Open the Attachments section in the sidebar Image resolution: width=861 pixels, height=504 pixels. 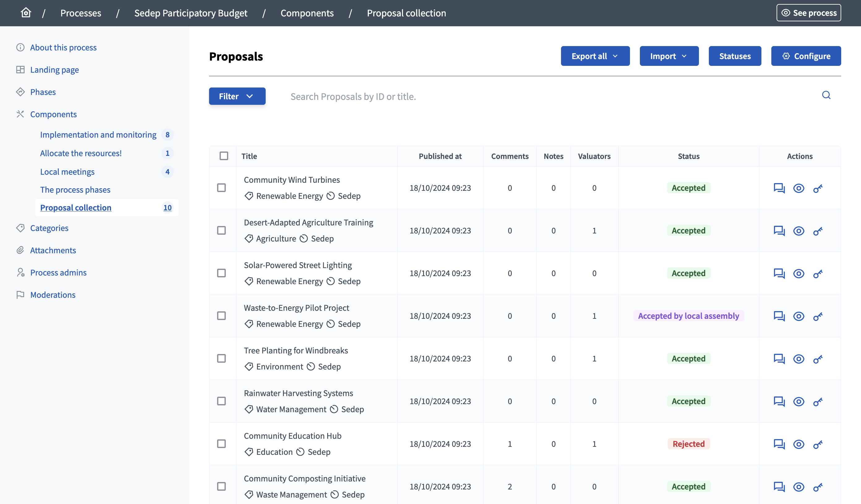(53, 250)
